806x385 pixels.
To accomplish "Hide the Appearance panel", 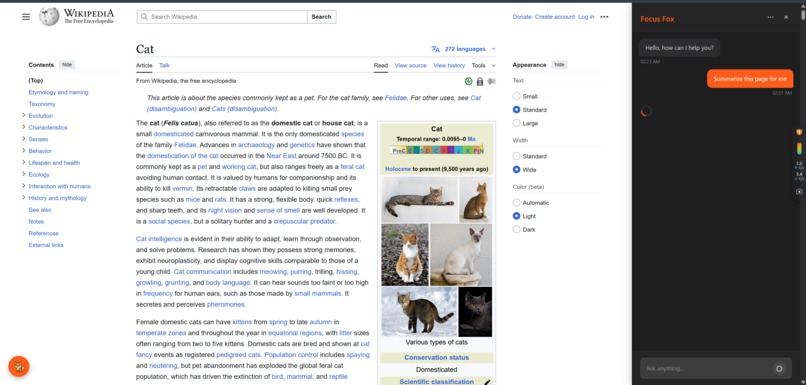I will click(x=559, y=65).
